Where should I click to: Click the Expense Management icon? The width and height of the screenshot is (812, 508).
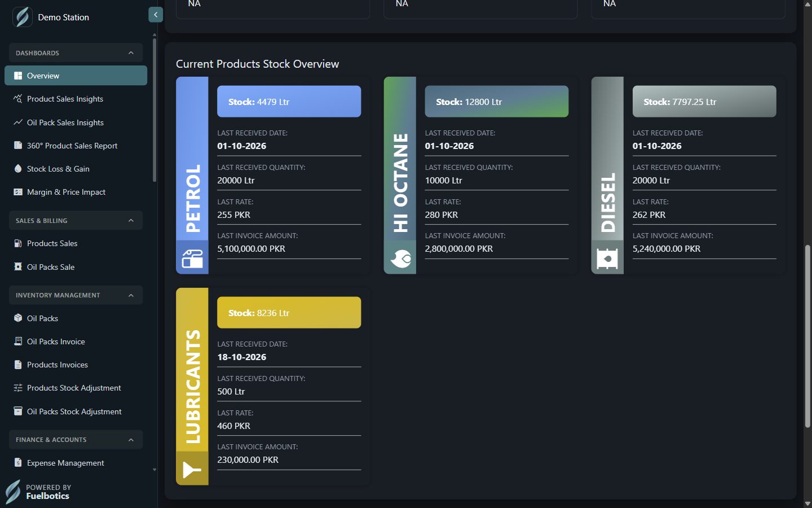point(18,463)
